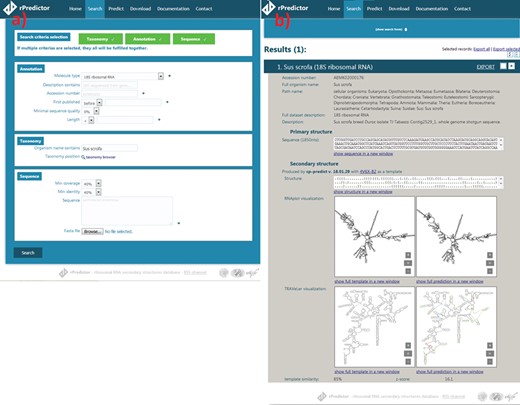520x405 pixels.
Task: Open the First published before dropdown
Action: click(99, 103)
